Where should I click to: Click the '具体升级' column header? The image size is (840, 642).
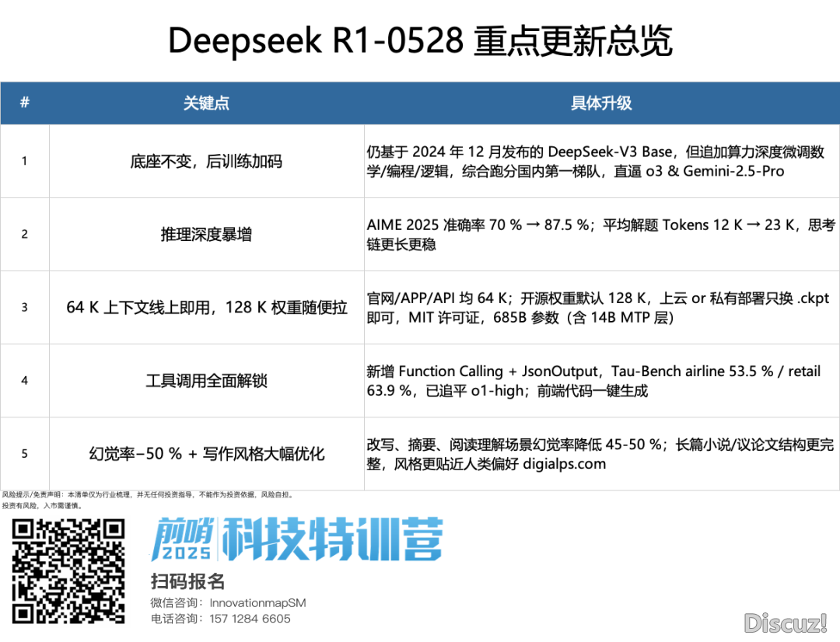coord(601,103)
